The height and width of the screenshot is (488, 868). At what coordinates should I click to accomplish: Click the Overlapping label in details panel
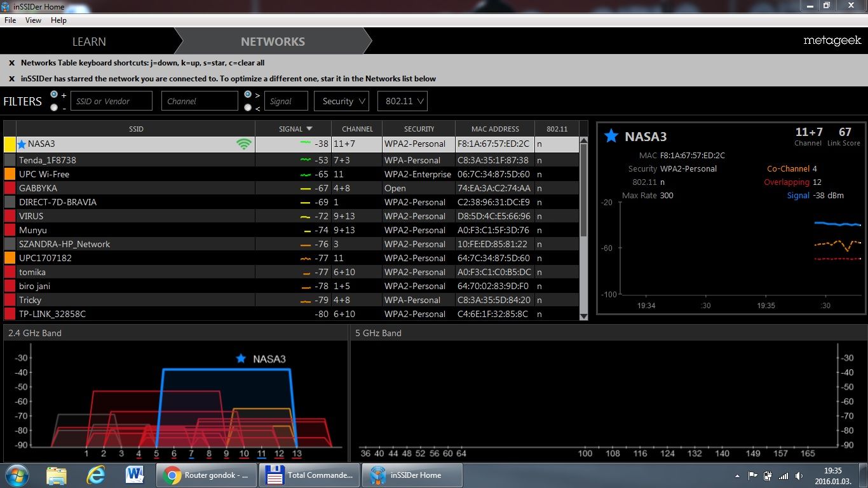click(x=787, y=182)
